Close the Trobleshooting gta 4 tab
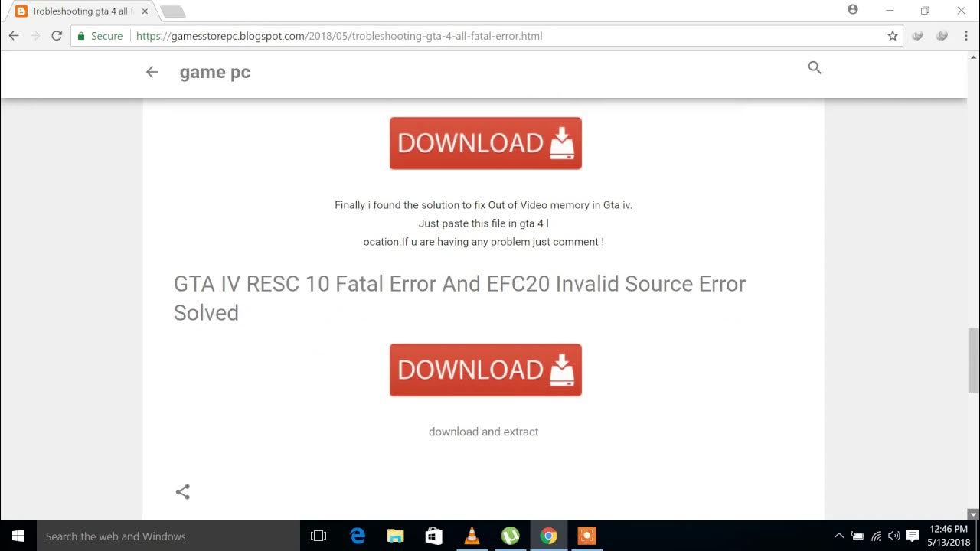The height and width of the screenshot is (551, 980). coord(145,11)
